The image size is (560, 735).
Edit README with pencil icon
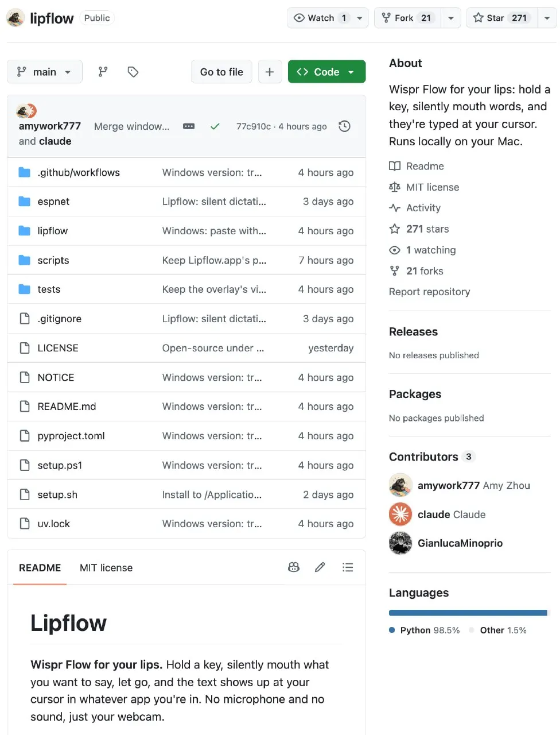[320, 567]
